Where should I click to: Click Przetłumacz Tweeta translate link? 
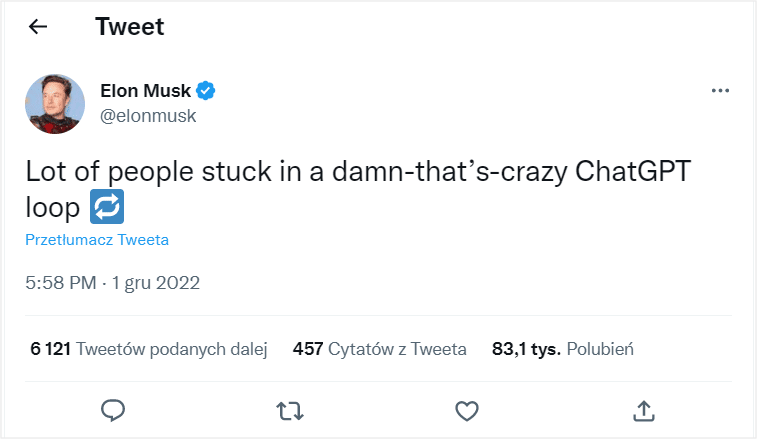[x=97, y=240]
